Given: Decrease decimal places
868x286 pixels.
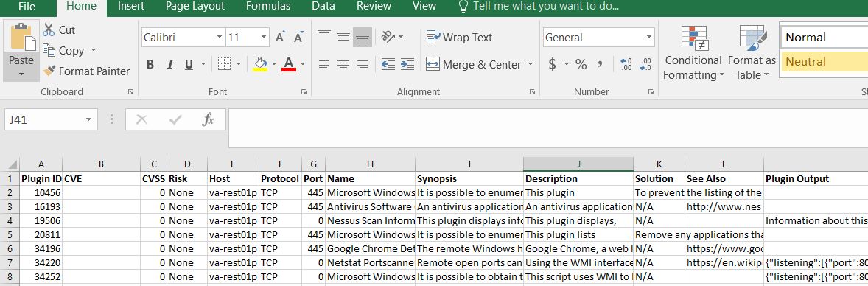Looking at the screenshot, I should pyautogui.click(x=645, y=64).
